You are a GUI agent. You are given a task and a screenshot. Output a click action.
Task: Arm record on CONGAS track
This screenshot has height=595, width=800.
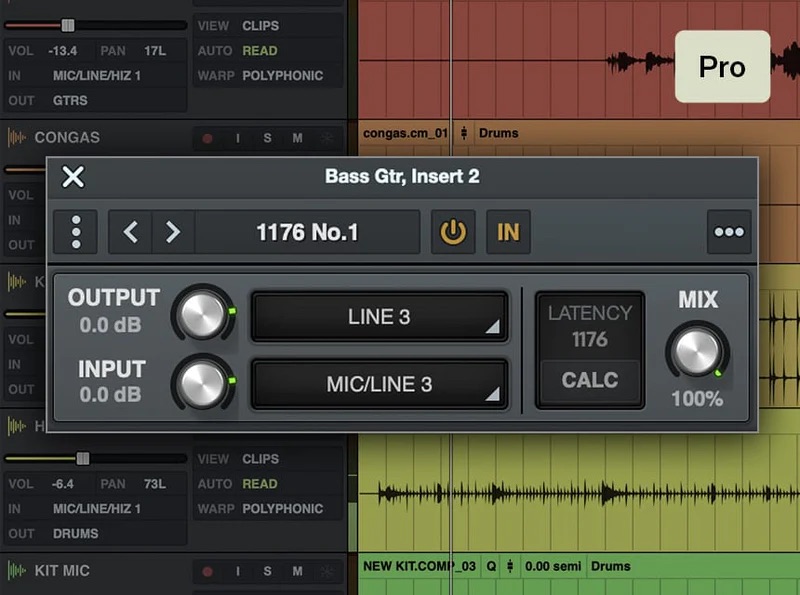(207, 138)
